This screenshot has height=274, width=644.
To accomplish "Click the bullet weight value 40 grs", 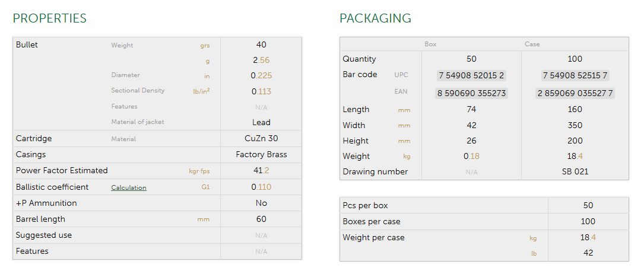I will (x=261, y=44).
